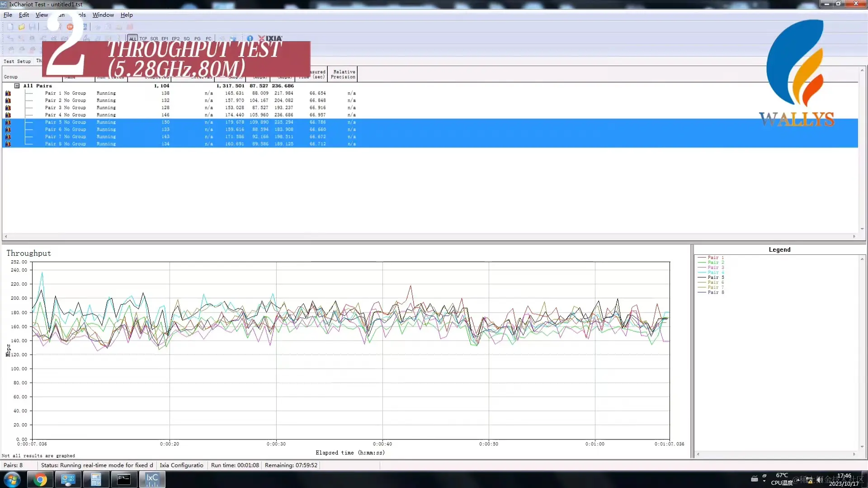Toggle the TCP filter button
The image size is (868, 488).
click(143, 39)
